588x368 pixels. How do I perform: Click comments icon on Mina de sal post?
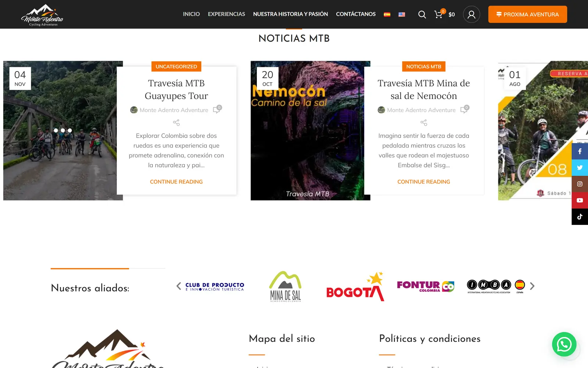point(465,109)
